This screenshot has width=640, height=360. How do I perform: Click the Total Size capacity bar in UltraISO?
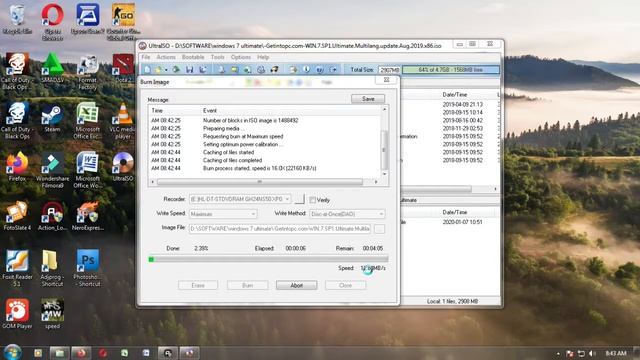pos(451,70)
